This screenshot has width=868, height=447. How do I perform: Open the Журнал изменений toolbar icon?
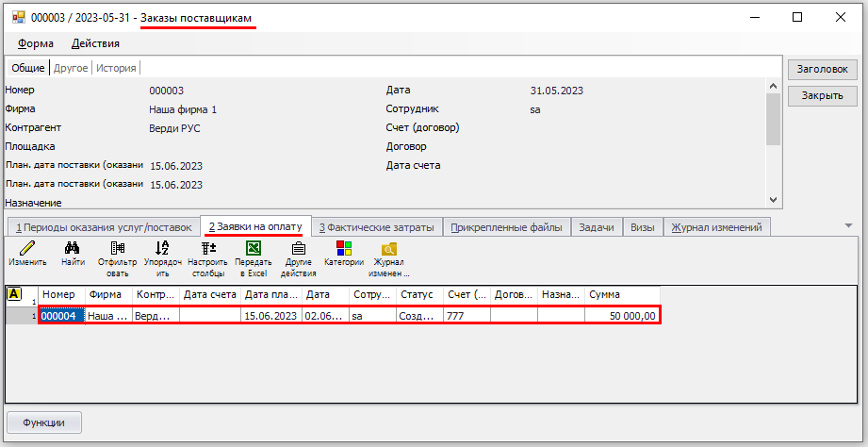(x=388, y=249)
